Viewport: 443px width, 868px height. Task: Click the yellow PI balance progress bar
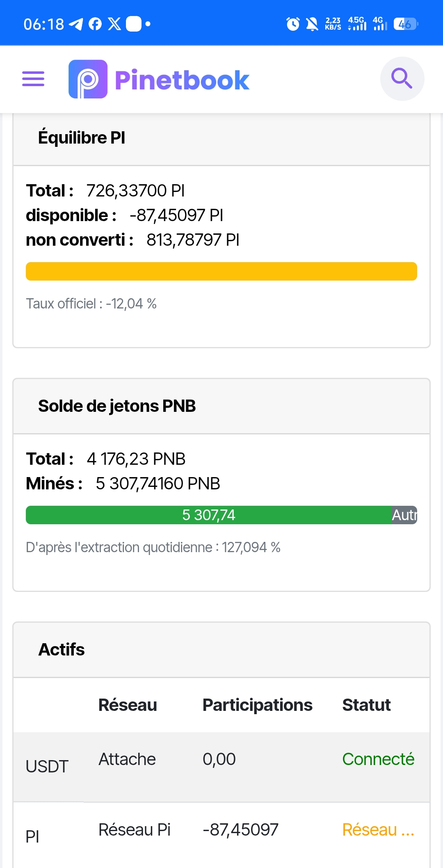click(221, 271)
